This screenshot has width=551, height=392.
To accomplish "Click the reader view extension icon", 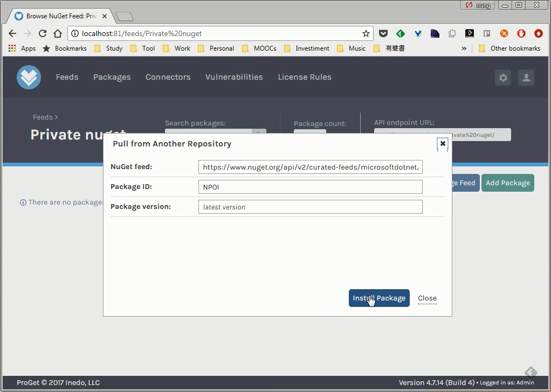I will 487,33.
